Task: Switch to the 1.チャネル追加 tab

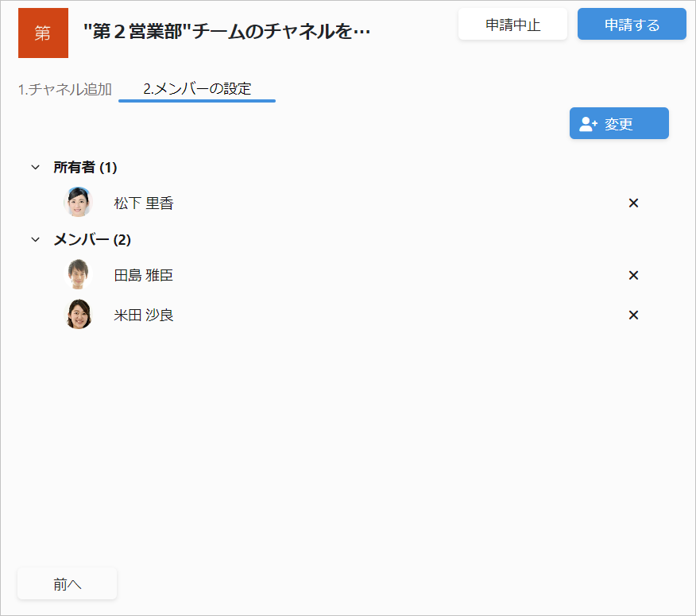Action: pyautogui.click(x=65, y=89)
